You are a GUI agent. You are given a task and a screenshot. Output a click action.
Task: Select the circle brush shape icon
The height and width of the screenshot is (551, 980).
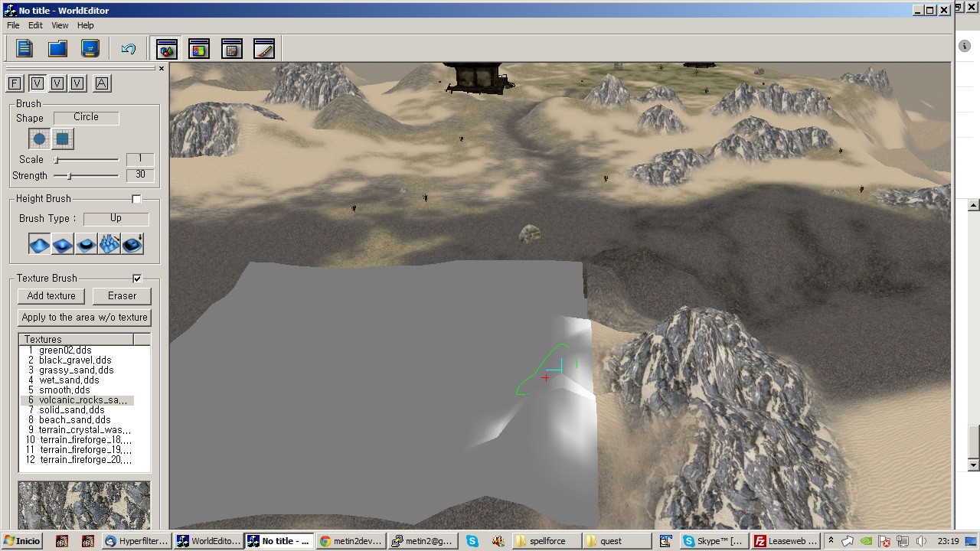coord(39,139)
